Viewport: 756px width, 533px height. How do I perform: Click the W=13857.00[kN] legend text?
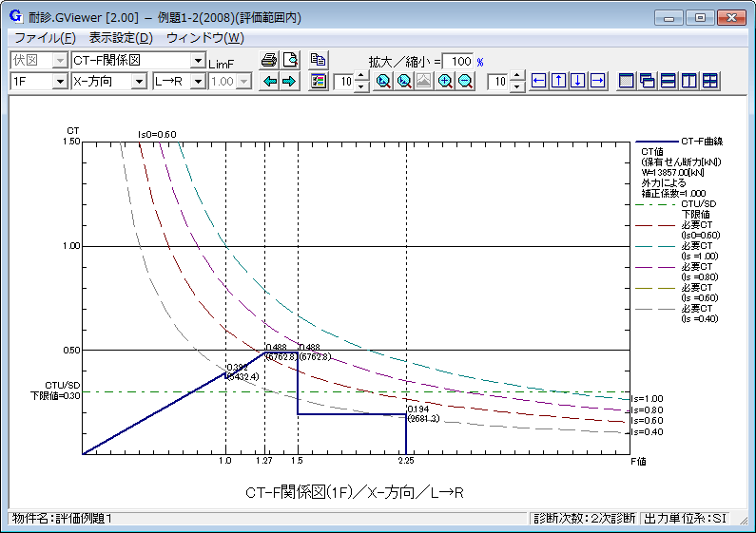pyautogui.click(x=672, y=173)
